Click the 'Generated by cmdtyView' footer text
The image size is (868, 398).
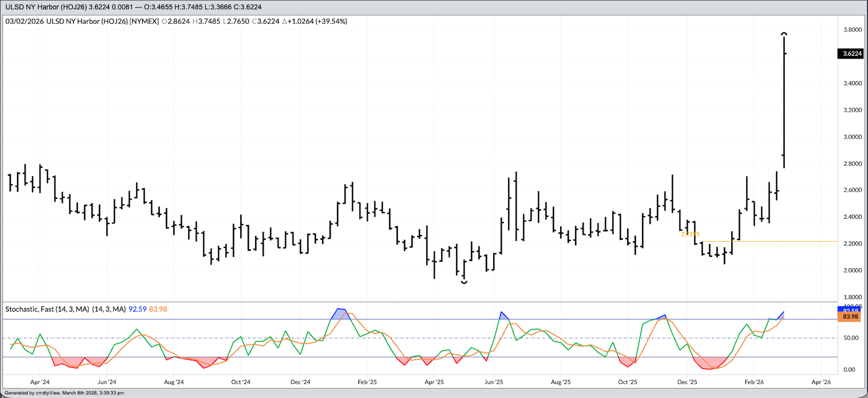[64, 393]
